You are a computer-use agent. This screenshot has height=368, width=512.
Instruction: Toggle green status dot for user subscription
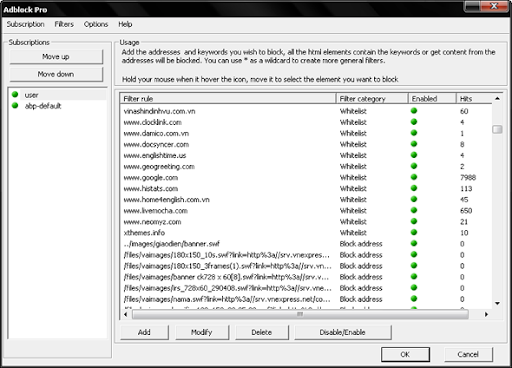coord(15,95)
